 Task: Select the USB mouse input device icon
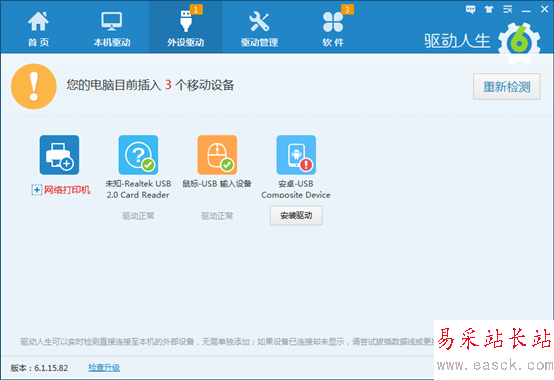217,155
